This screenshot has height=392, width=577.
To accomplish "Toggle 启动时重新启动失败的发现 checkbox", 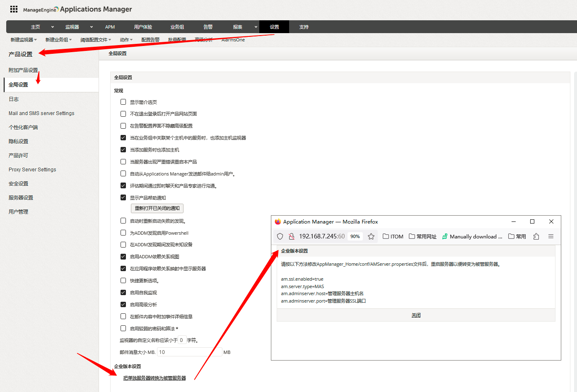I will [123, 221].
